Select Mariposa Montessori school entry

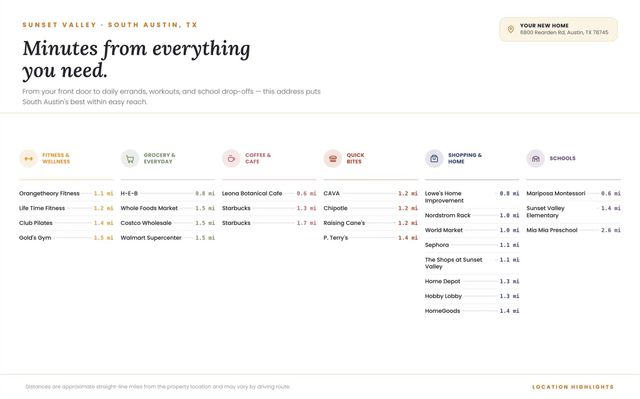(x=573, y=193)
